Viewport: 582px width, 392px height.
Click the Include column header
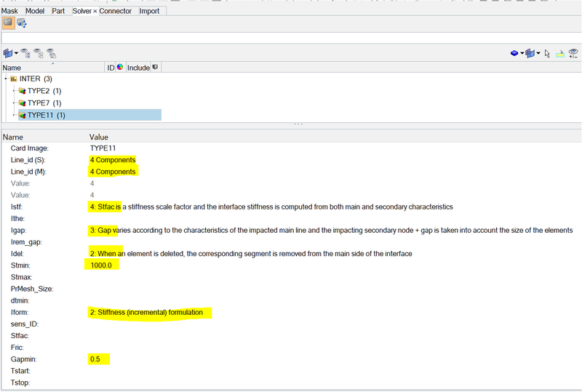pos(138,68)
